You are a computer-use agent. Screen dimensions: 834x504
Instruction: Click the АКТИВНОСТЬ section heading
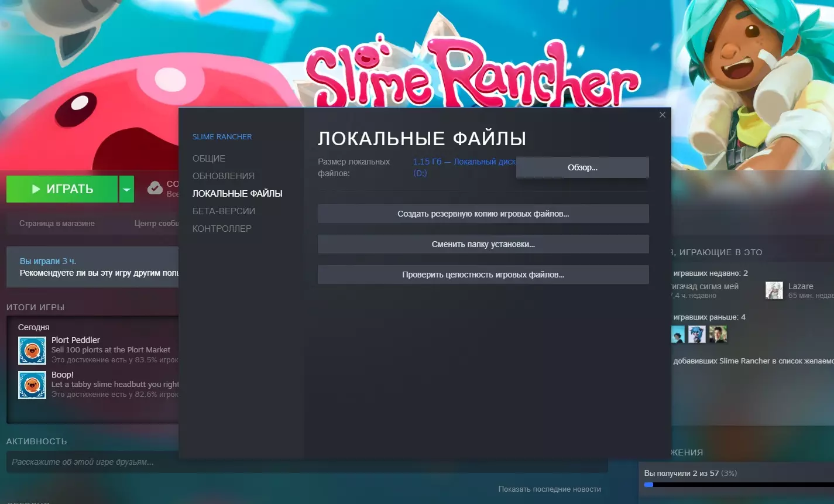[37, 441]
